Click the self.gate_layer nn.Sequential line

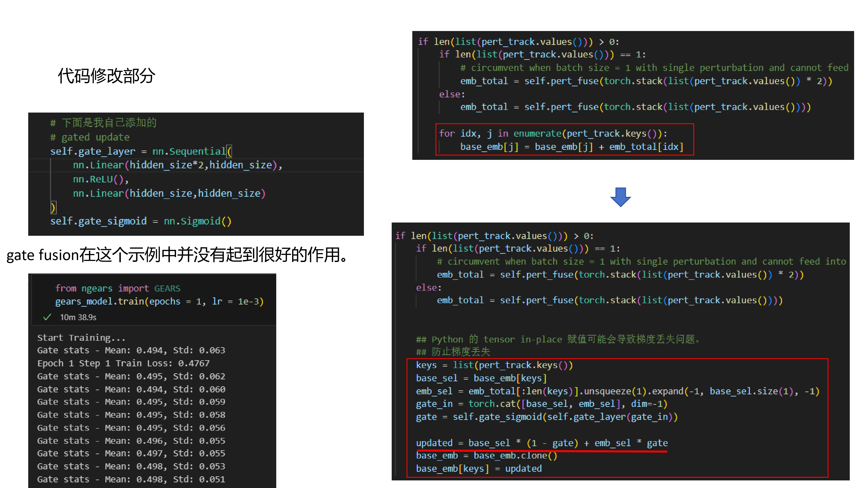[x=141, y=151]
